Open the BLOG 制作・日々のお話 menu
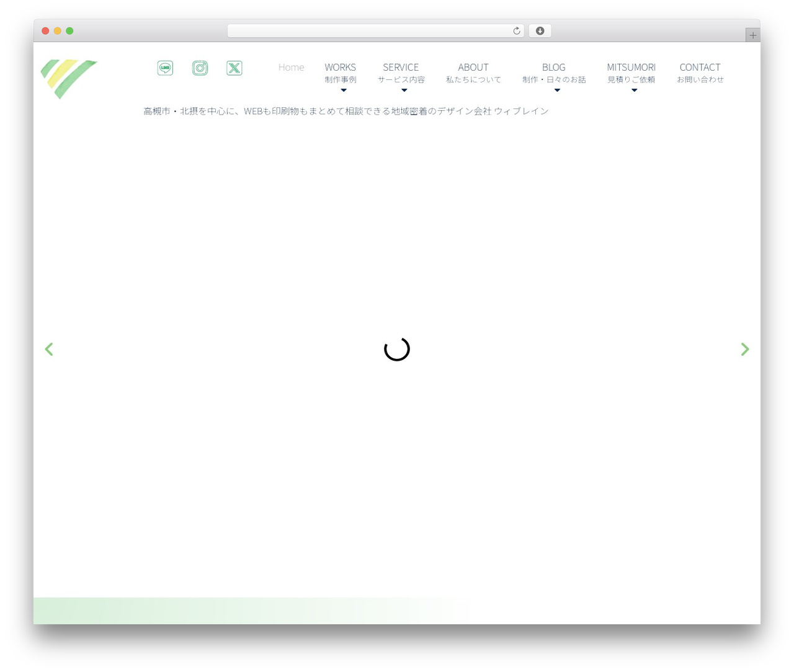The image size is (794, 672). (554, 73)
